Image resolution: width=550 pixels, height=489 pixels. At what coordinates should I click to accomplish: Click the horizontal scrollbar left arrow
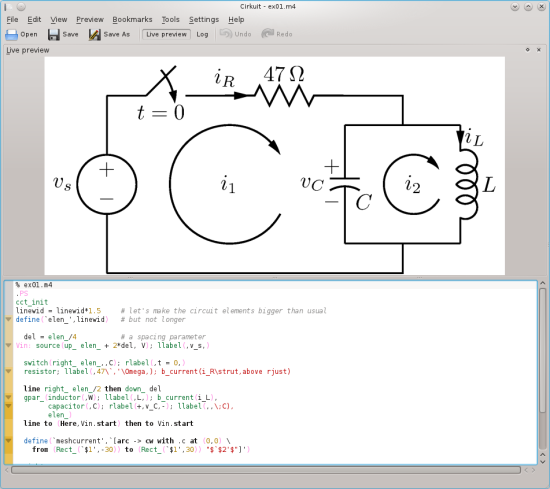(7, 470)
